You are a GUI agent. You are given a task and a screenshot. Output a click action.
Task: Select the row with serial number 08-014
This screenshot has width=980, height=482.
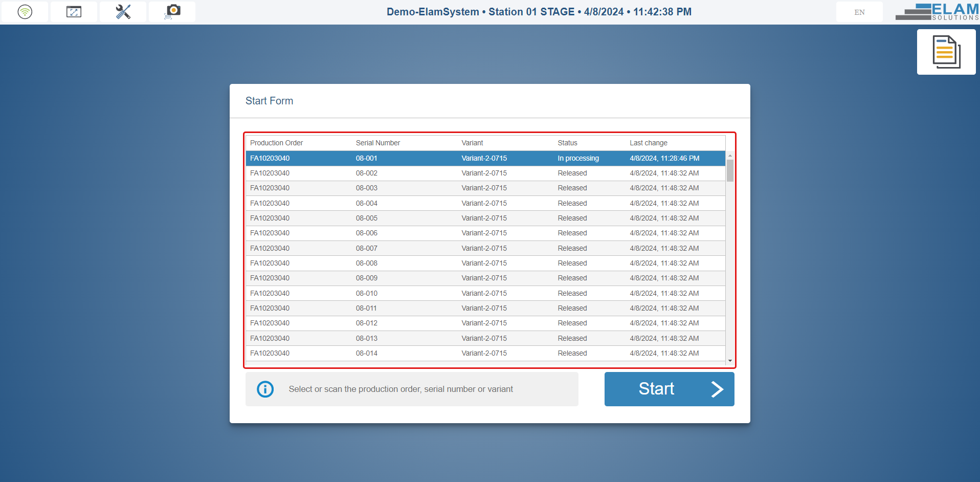coord(460,353)
